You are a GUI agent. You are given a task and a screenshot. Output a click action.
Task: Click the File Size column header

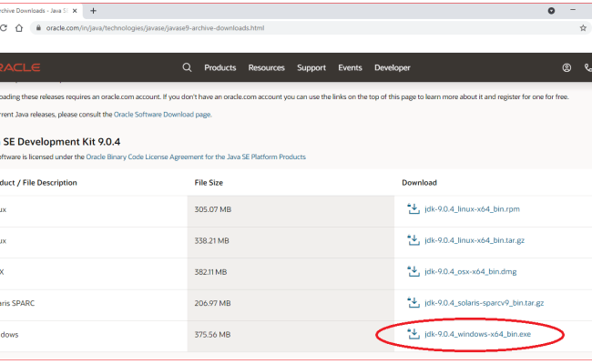coord(209,183)
